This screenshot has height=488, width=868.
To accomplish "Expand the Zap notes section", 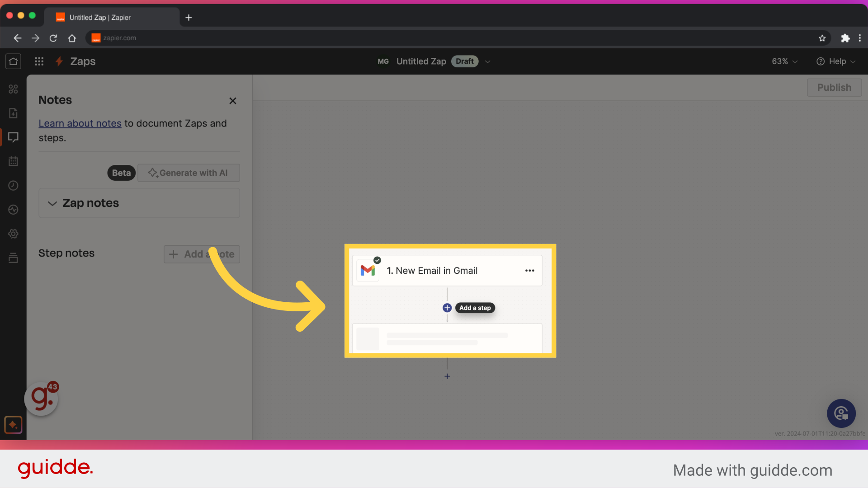I will 139,203.
